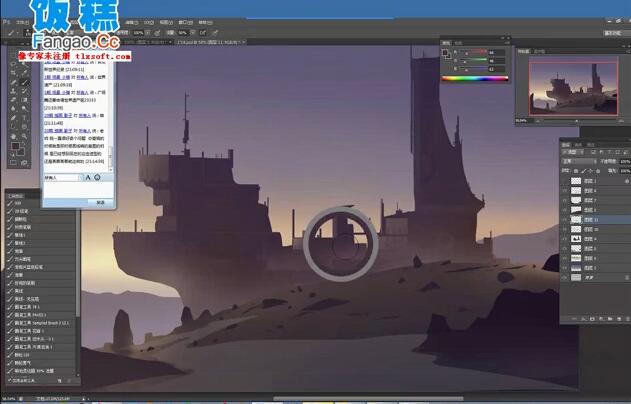Open the layer blend mode dropdown (正常)
The width and height of the screenshot is (631, 404).
(580, 161)
